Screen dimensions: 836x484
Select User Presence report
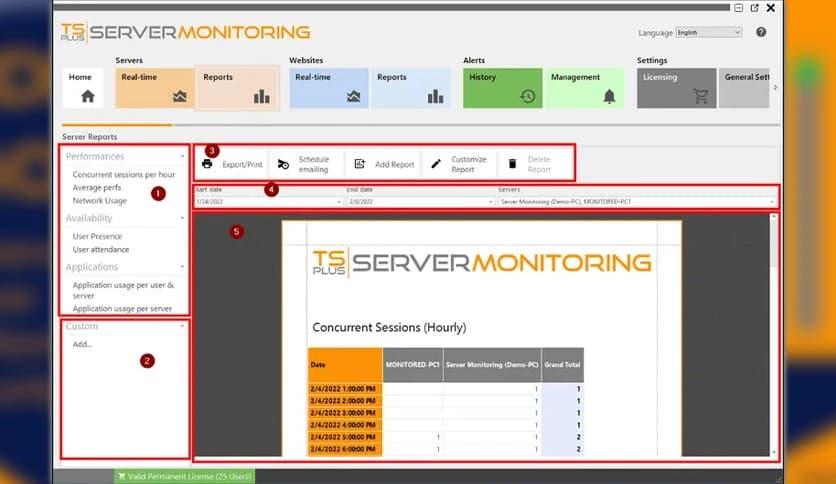[97, 236]
